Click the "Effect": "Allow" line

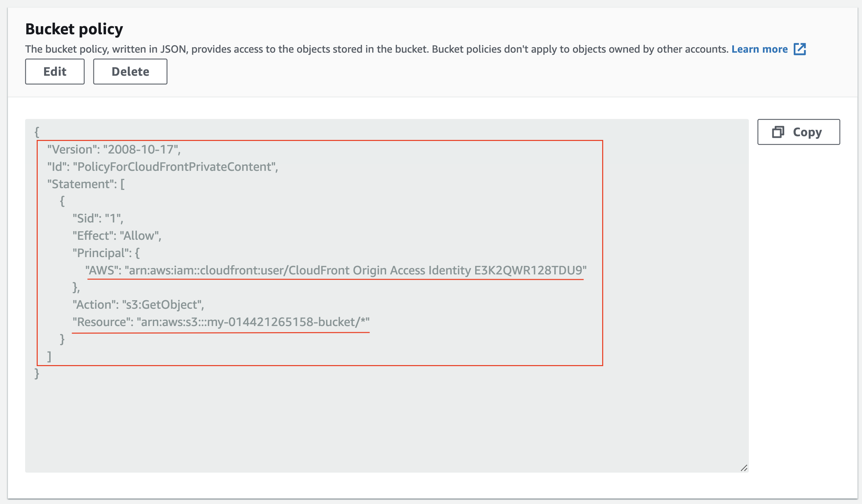click(116, 236)
